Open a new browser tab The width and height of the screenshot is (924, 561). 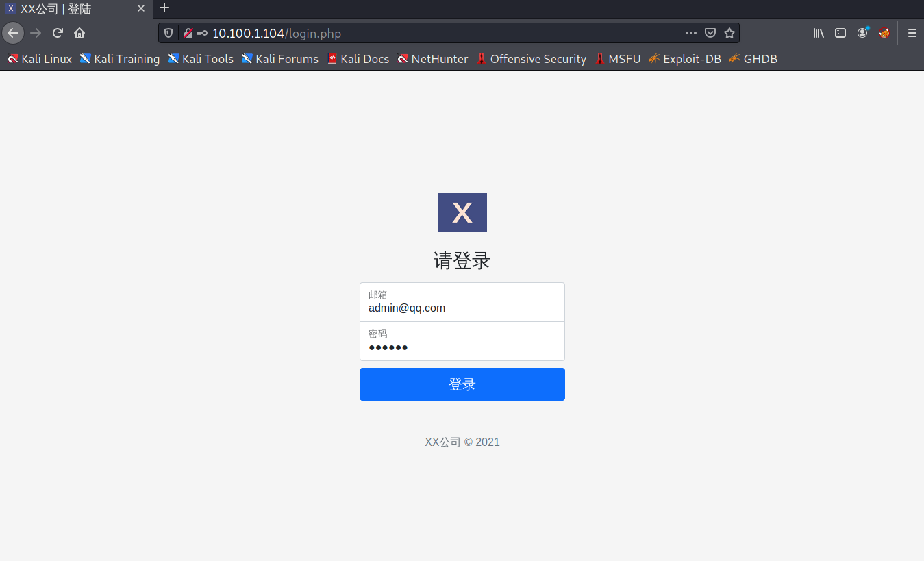(x=164, y=8)
